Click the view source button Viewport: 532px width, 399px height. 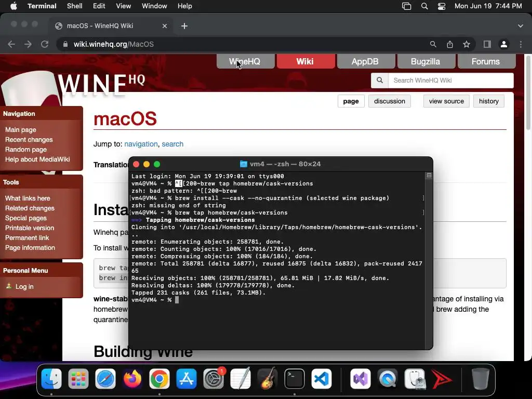point(446,101)
